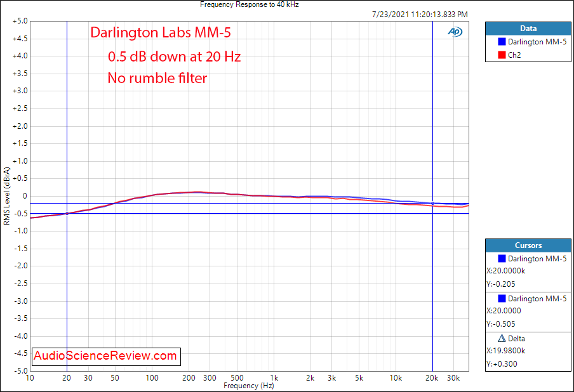Click cursor marker at 20 kHz intersection
Screen dimensions: 574x392
[432, 204]
